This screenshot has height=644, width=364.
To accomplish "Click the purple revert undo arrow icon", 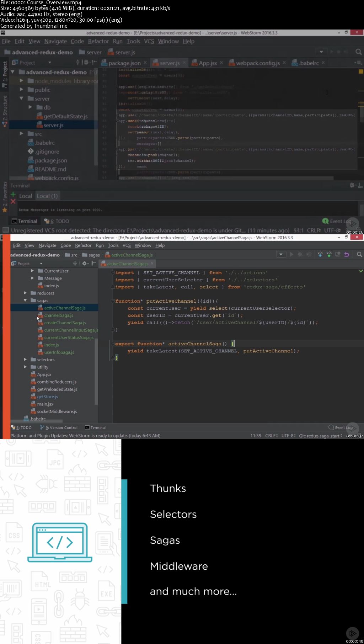I will [347, 255].
